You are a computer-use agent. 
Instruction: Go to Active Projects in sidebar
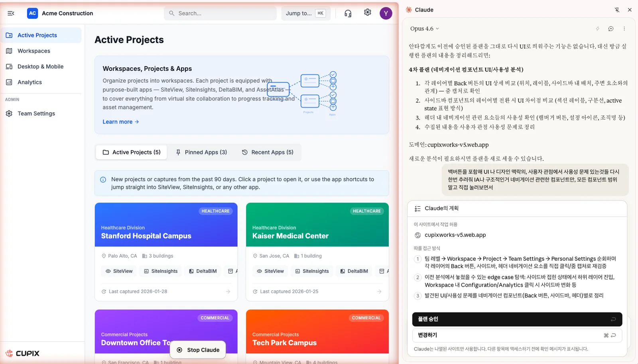(x=41, y=35)
